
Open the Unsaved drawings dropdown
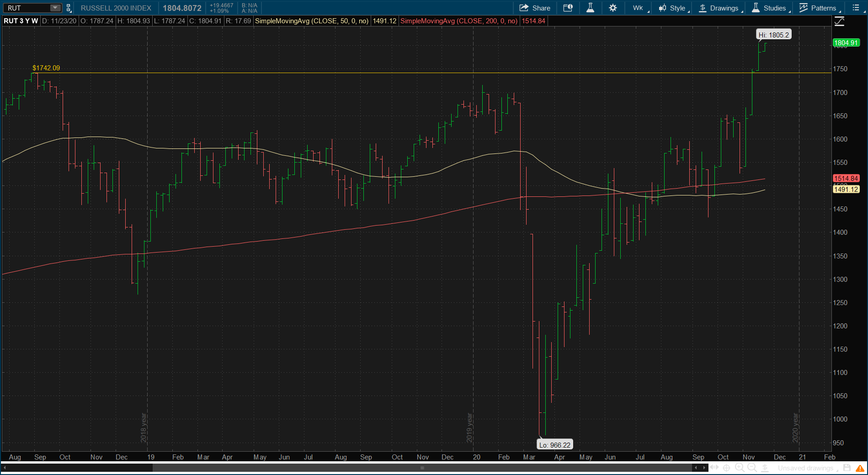[x=808, y=468]
